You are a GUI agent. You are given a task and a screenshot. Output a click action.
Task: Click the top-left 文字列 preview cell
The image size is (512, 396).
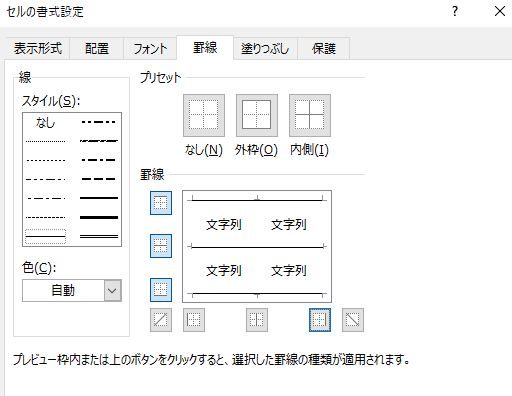(224, 224)
